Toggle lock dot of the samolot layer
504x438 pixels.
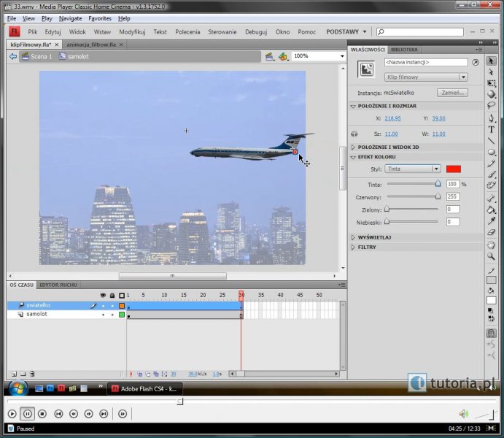(112, 315)
